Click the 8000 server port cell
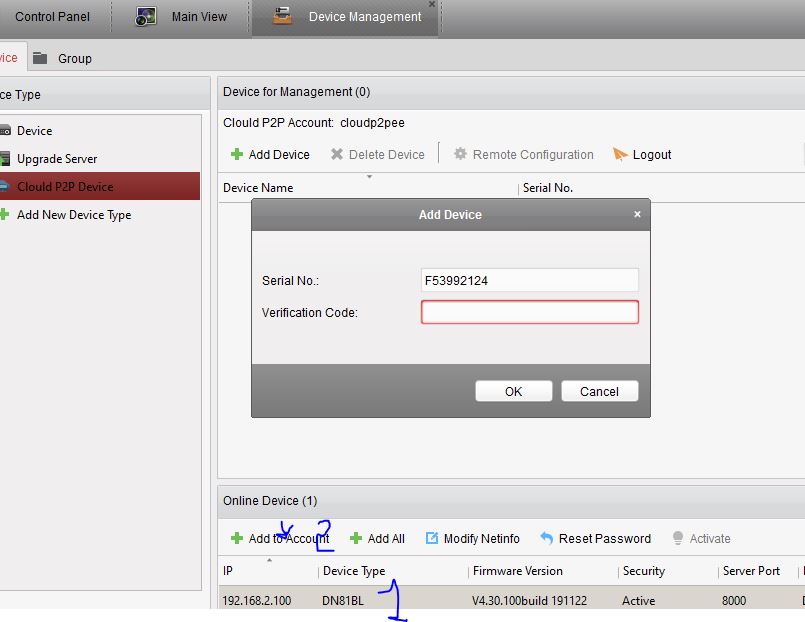The width and height of the screenshot is (805, 622). click(734, 600)
